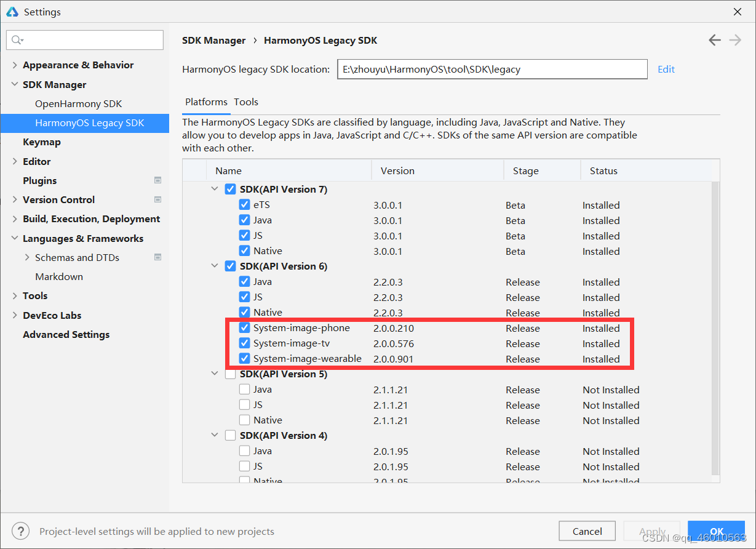Uncheck Native 2.2.0.3 checkbox
The width and height of the screenshot is (756, 549).
[x=244, y=313]
